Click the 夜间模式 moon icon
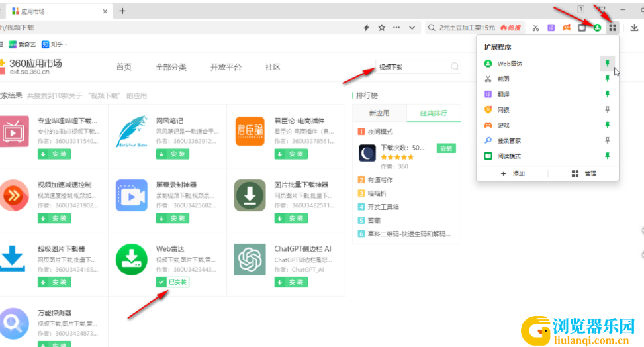This screenshot has width=644, height=347. pyautogui.click(x=367, y=153)
